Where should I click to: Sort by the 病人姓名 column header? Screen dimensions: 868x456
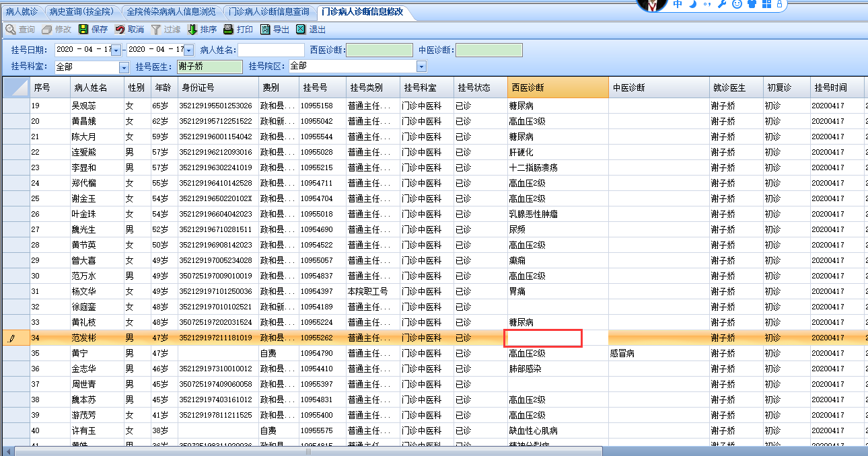pos(97,88)
